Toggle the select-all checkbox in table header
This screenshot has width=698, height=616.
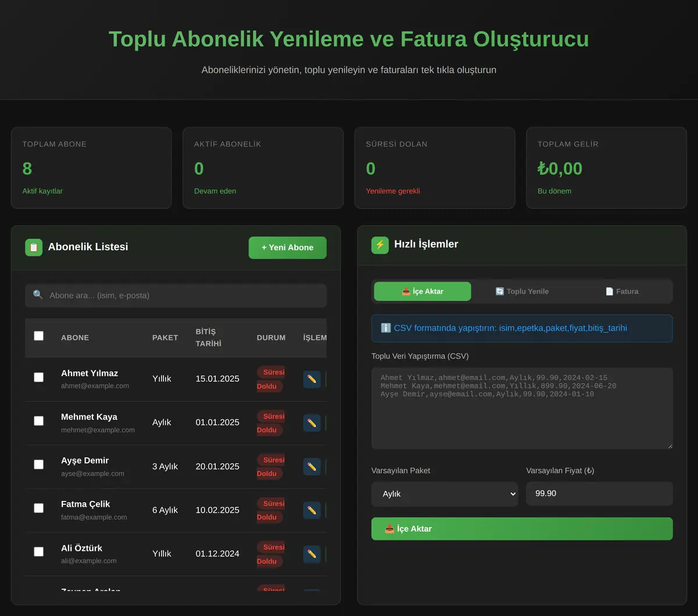[x=38, y=336]
